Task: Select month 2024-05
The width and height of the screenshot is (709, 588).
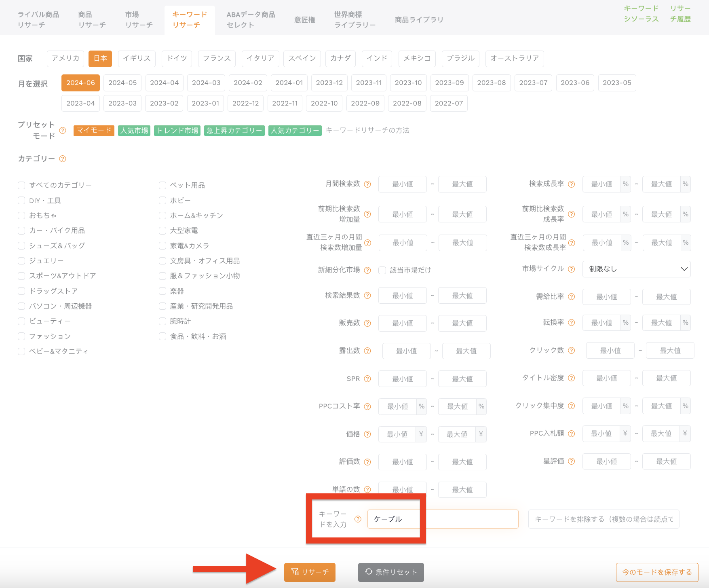Action: [122, 82]
